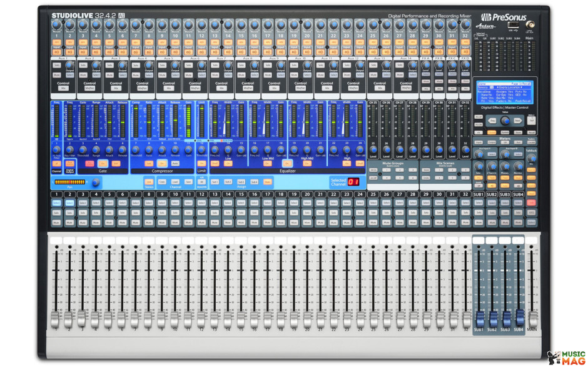This screenshot has width=588, height=367.
Task: Click the FX A Level knob
Action: (426, 64)
